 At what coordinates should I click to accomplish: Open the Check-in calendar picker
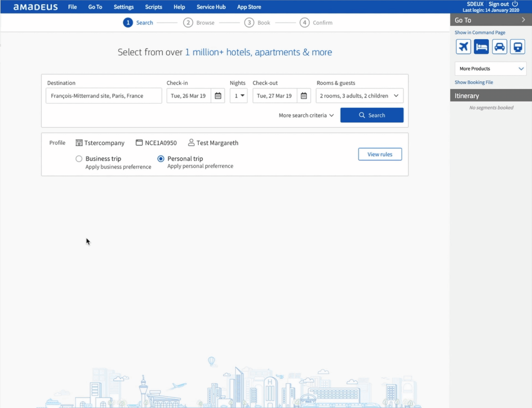pos(218,96)
